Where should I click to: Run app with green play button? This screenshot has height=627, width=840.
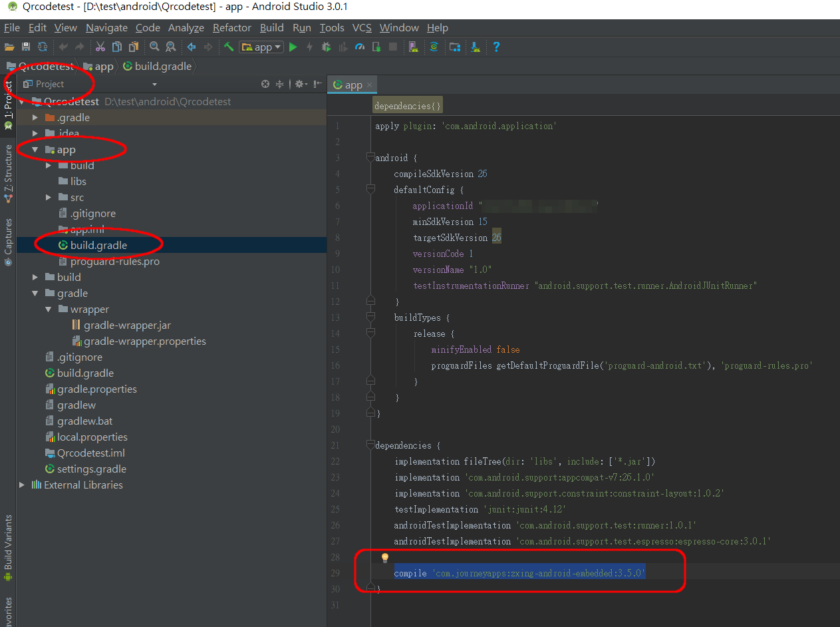tap(293, 47)
